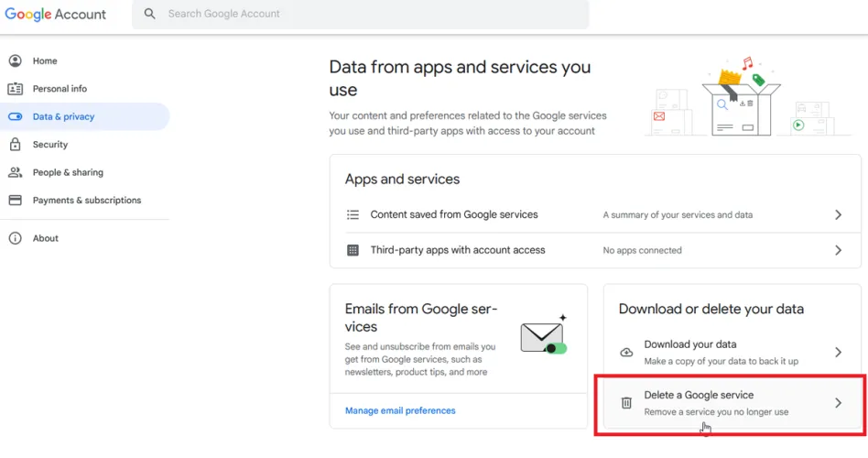Expand Content saved from Google services chevron
Viewport: 868px width, 458px height.
838,215
